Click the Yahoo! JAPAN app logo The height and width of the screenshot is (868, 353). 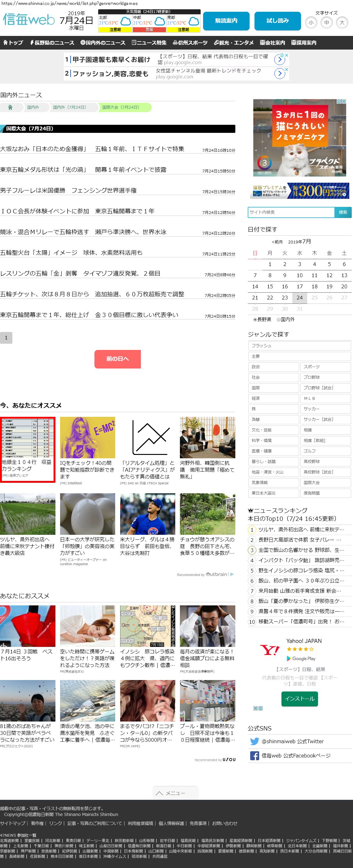[270, 650]
